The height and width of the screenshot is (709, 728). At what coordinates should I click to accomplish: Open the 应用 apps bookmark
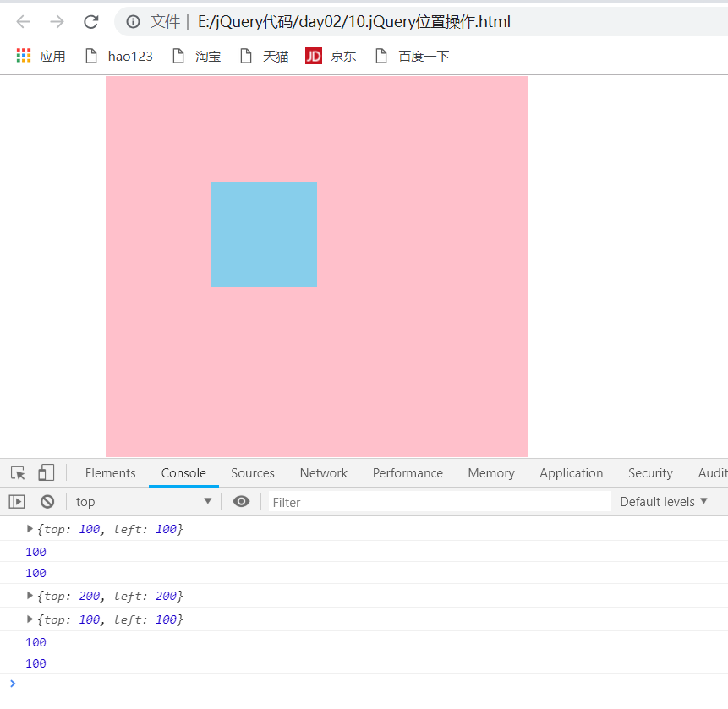tap(41, 56)
